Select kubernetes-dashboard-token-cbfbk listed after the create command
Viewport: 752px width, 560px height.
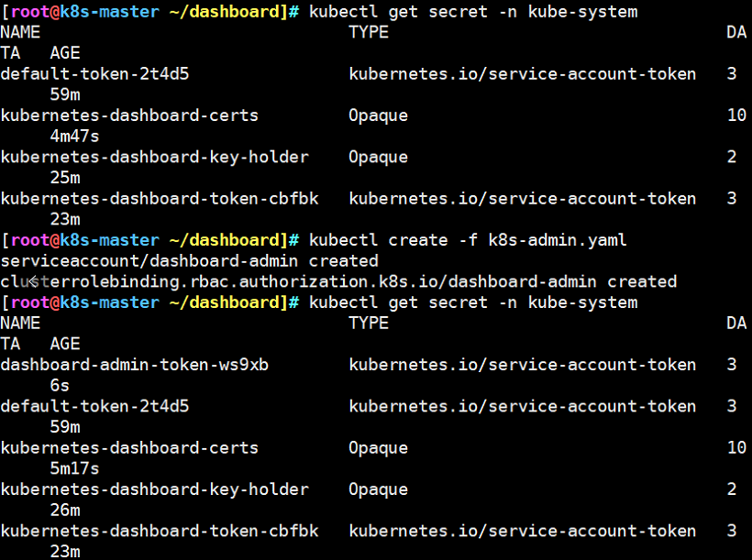click(160, 531)
